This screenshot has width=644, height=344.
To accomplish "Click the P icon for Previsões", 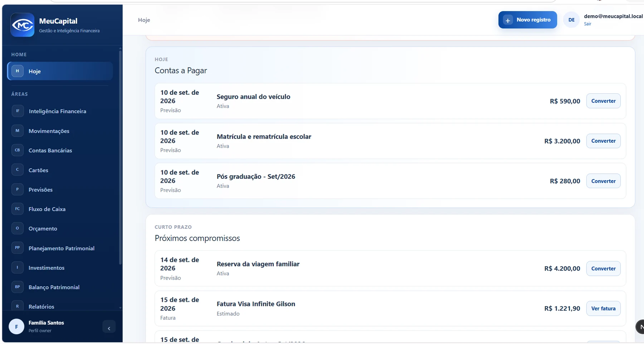I will coord(17,189).
